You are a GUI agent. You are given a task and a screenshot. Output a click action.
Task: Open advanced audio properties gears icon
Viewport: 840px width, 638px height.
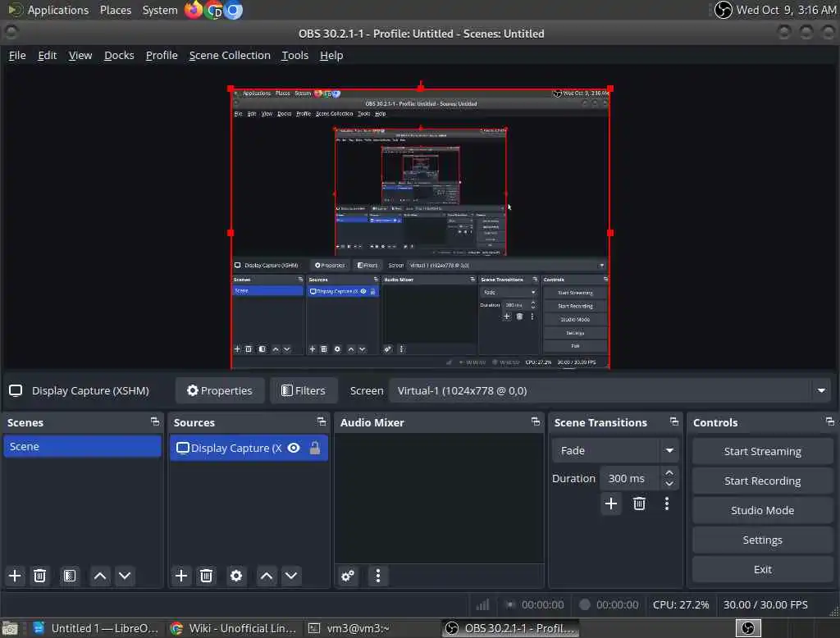[348, 576]
